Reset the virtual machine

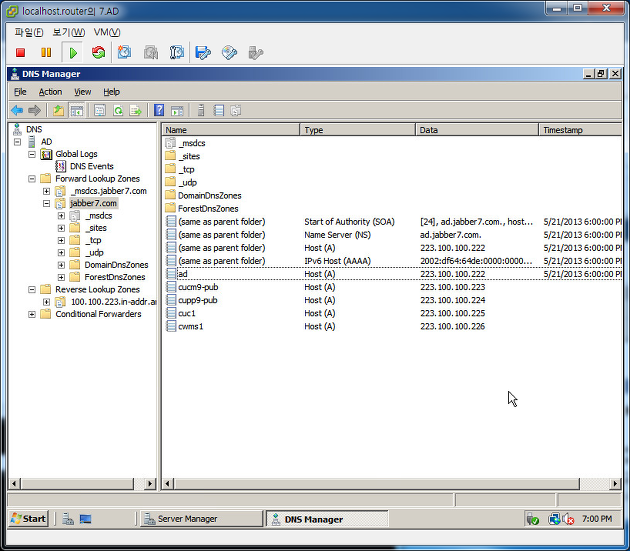point(98,53)
